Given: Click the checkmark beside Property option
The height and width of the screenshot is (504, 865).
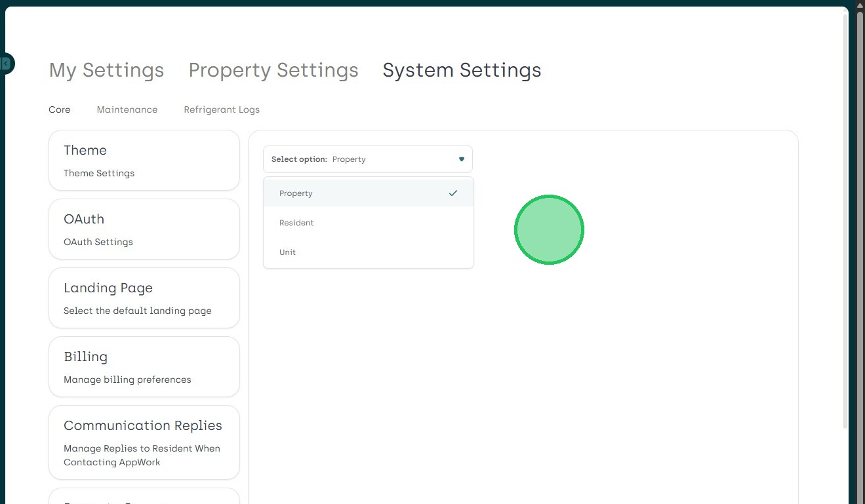Looking at the screenshot, I should pos(453,193).
